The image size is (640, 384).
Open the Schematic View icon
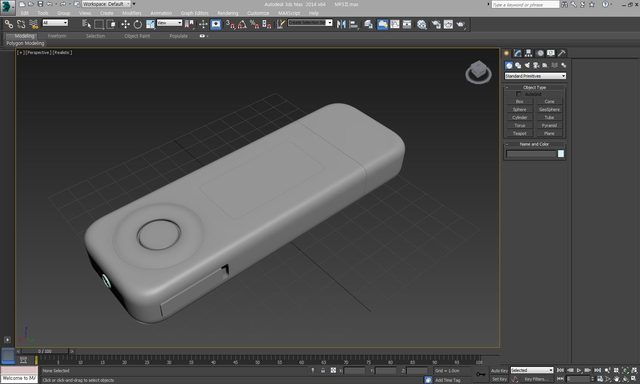[x=407, y=24]
